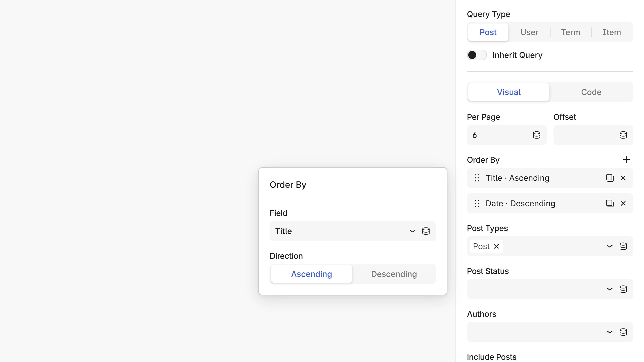Open dynamic data for Post Status

[x=623, y=289]
